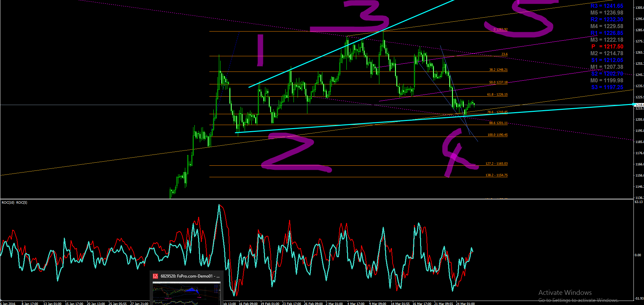Click the red P = 1217.50 pivot label
Image resolution: width=644 pixels, height=305 pixels.
pos(607,47)
